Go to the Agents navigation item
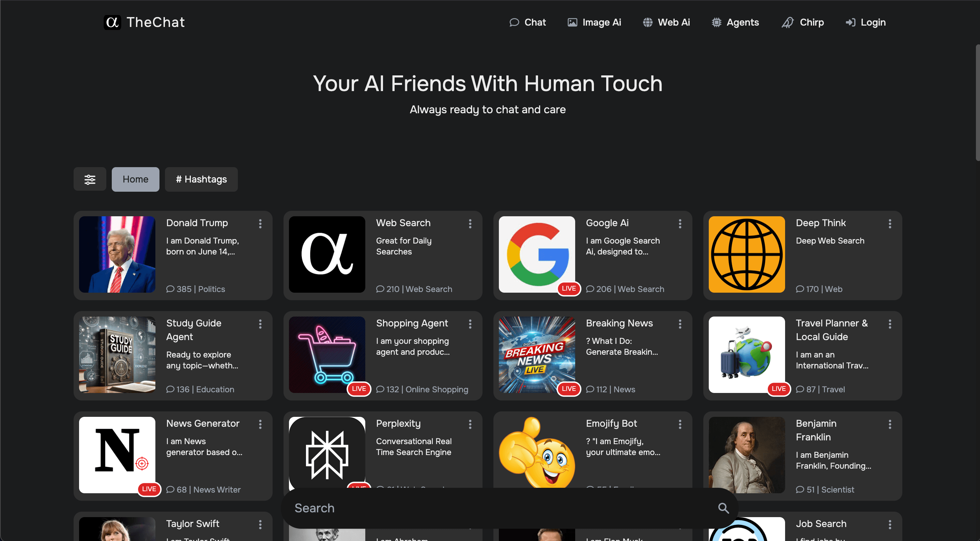 click(735, 22)
